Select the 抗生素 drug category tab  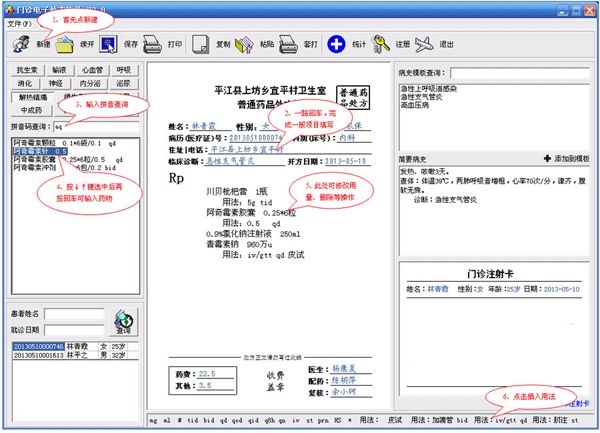[27, 70]
